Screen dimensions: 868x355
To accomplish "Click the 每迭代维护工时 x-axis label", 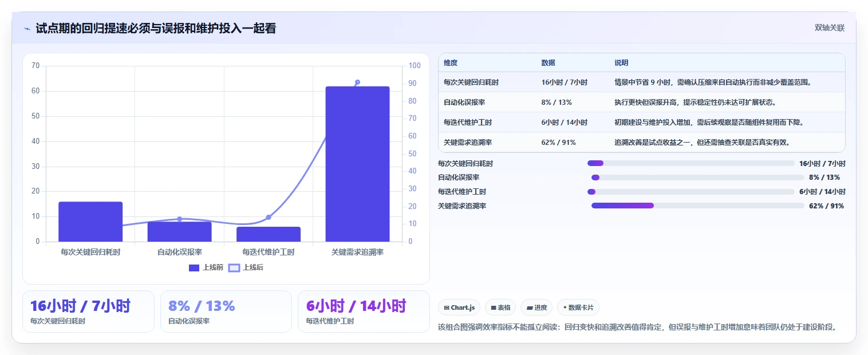I will tap(269, 252).
